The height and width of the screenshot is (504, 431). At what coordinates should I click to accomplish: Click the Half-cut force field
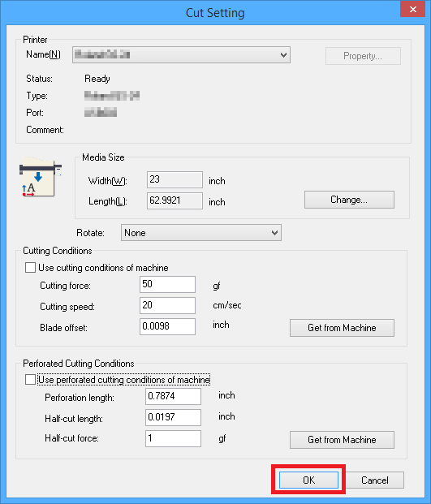(173, 438)
